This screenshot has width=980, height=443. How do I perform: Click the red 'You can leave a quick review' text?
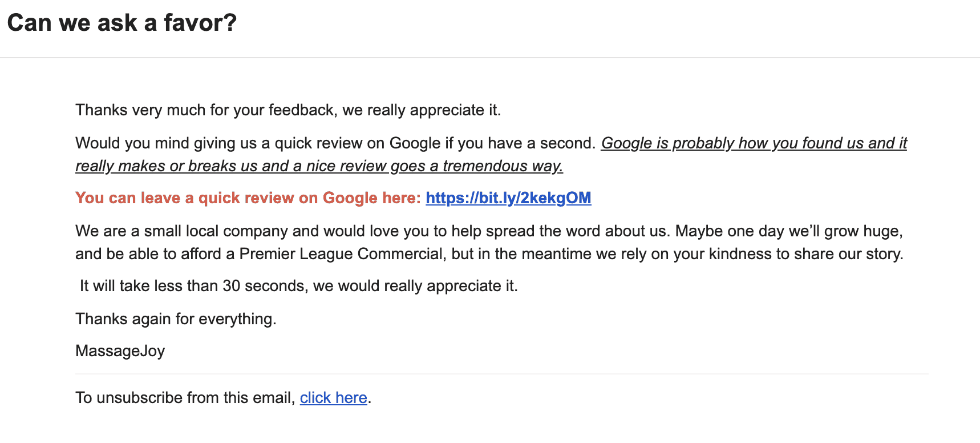pos(248,198)
